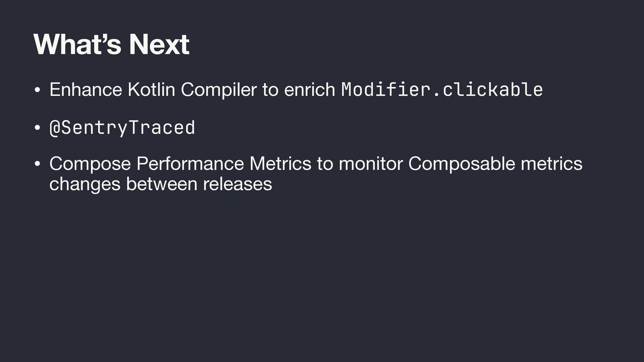Click the second bullet point marker
The image size is (644, 362).
pyautogui.click(x=38, y=128)
